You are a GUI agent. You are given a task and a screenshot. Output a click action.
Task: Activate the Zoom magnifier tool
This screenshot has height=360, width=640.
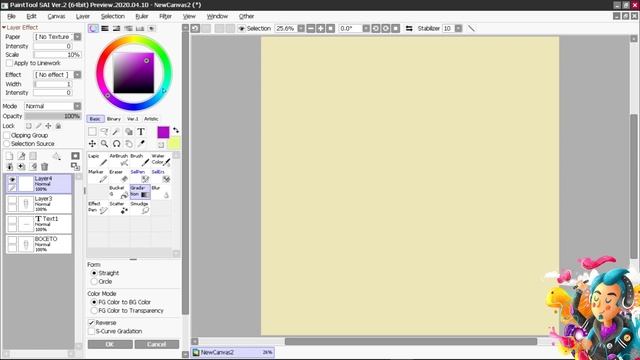[104, 144]
